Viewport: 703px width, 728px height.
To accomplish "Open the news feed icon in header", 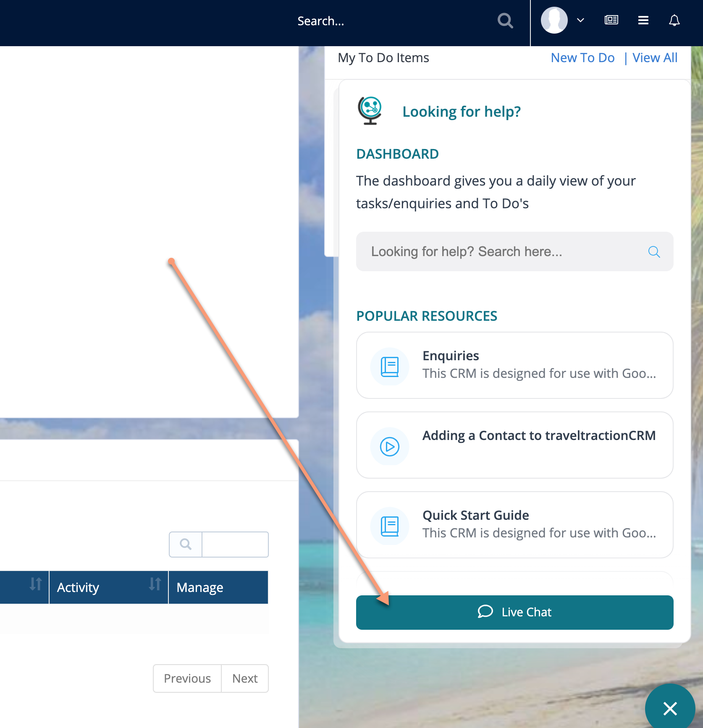I will [x=611, y=20].
